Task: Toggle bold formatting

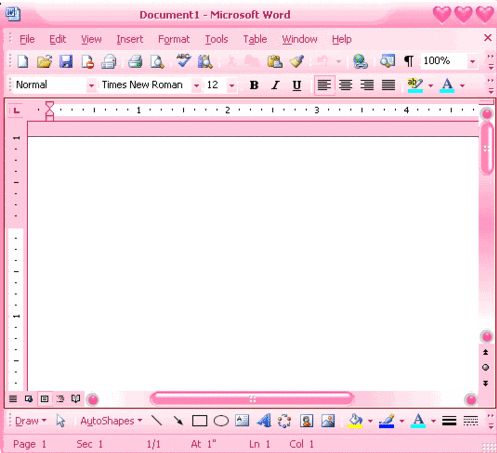Action: coord(254,85)
